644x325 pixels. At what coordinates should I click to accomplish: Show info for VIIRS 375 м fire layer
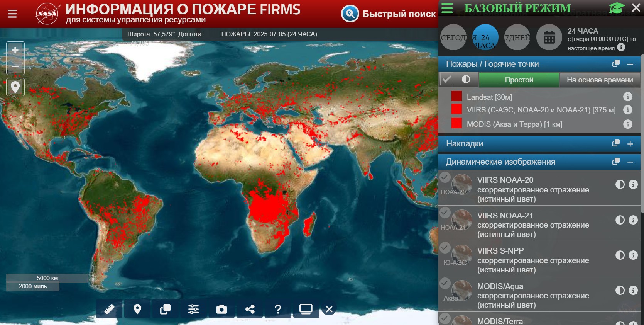point(628,110)
